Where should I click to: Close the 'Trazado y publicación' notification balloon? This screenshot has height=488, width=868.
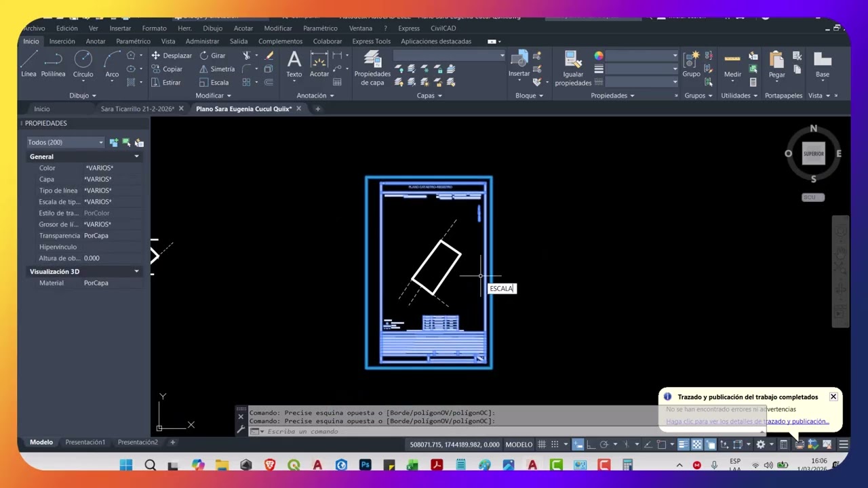833,396
